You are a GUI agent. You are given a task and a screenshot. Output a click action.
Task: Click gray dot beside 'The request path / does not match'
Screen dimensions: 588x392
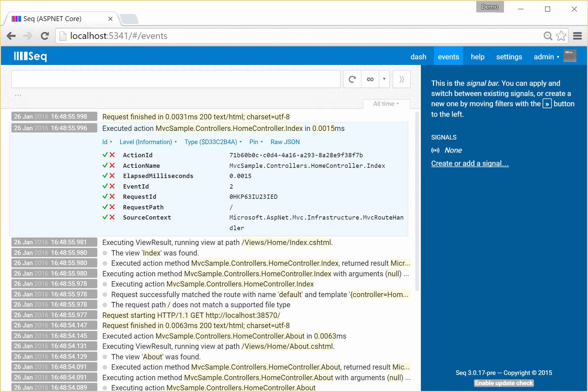[x=105, y=305]
